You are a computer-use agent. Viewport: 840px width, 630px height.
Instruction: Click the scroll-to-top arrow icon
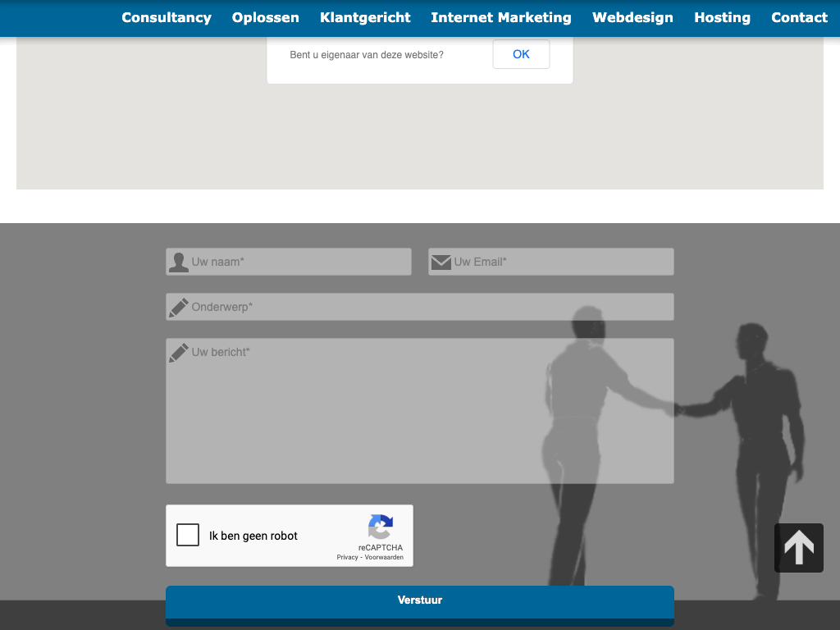[x=798, y=547]
